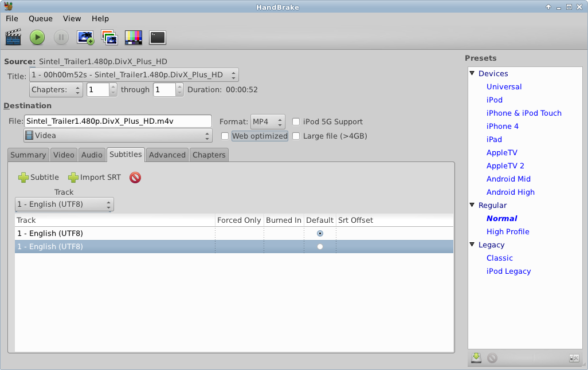Remove the subtitle with the red prohibited icon
The width and height of the screenshot is (588, 370).
(x=135, y=178)
